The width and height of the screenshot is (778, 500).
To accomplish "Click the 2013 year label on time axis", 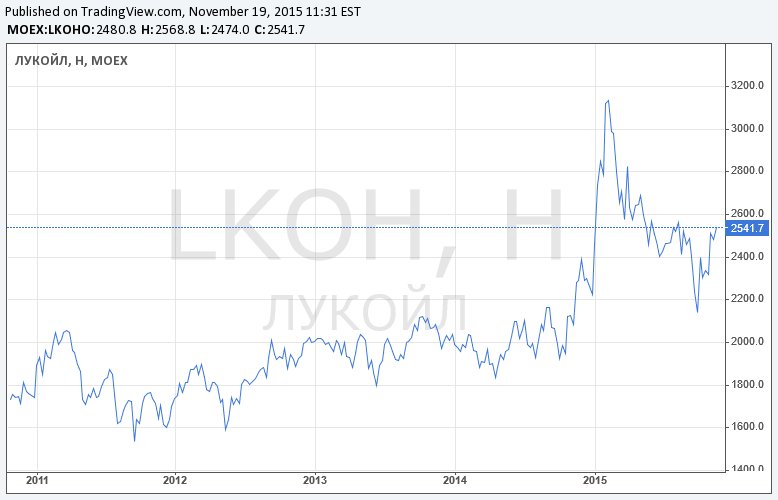I will point(315,480).
